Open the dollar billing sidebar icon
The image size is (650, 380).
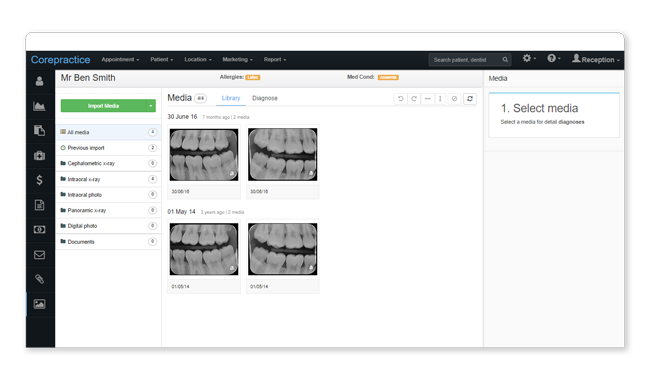pos(39,180)
